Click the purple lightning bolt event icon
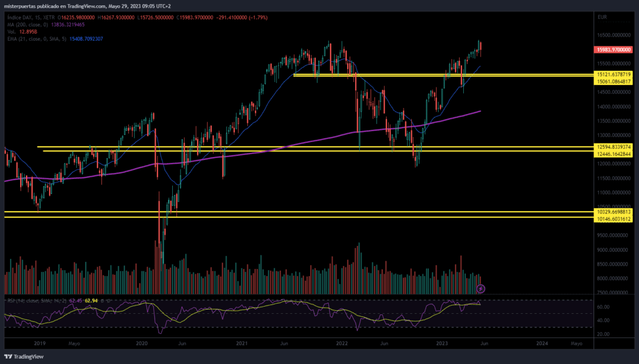This screenshot has width=639, height=364. (481, 288)
